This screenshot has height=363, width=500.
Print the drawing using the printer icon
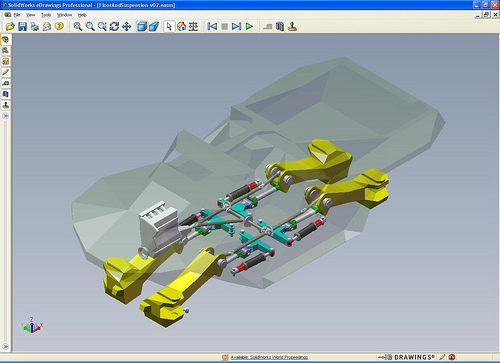35,26
